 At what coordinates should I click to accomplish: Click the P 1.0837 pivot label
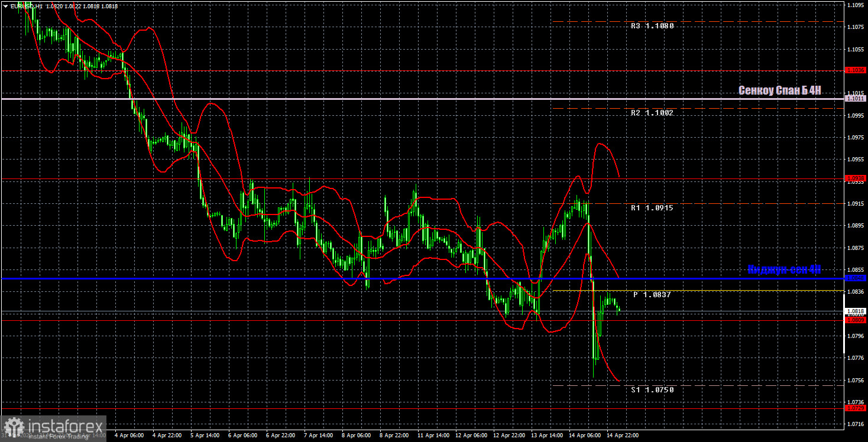click(652, 294)
